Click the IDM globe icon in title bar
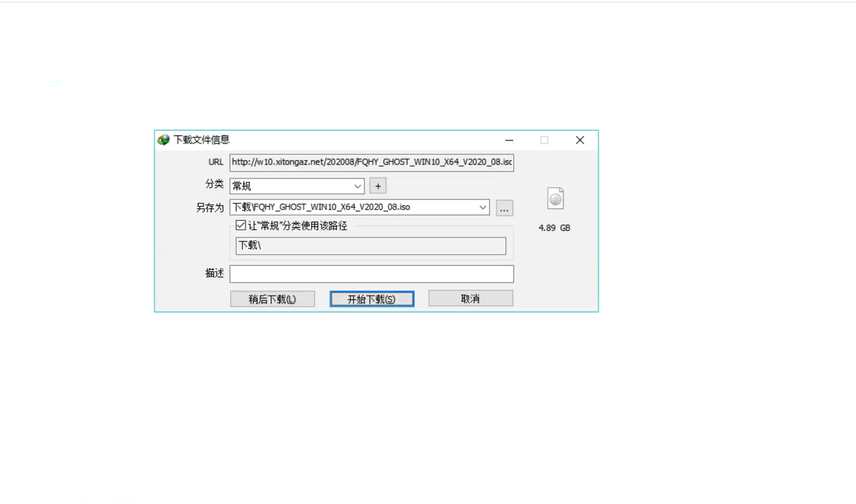 tap(164, 140)
